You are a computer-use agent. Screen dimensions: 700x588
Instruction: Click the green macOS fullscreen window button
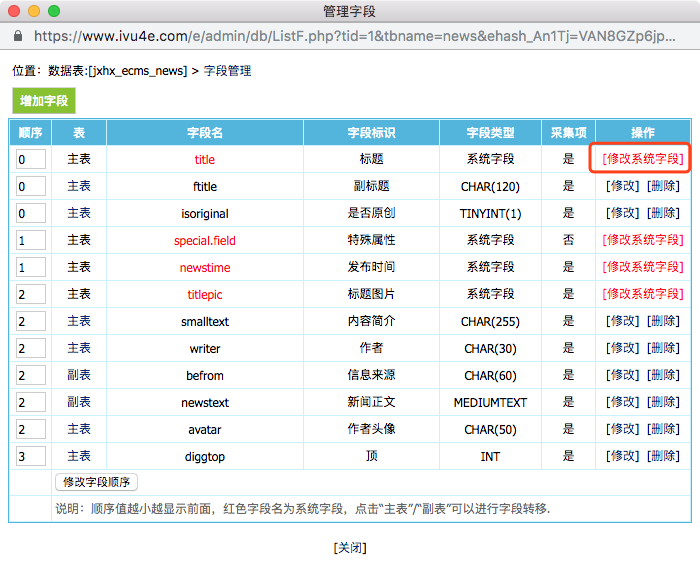[53, 11]
